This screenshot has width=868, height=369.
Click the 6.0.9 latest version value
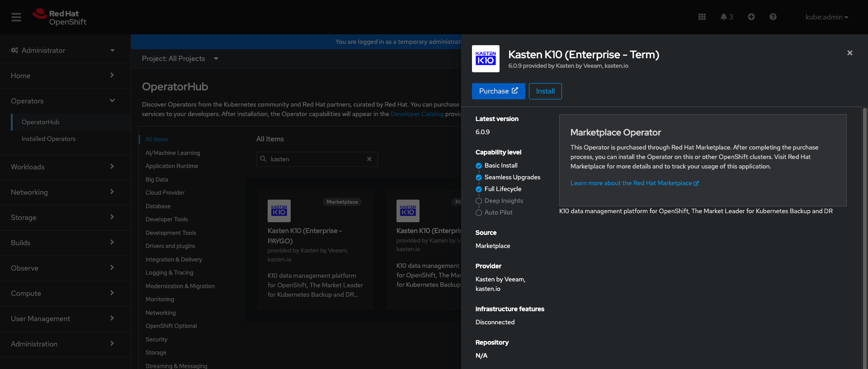[x=482, y=132]
